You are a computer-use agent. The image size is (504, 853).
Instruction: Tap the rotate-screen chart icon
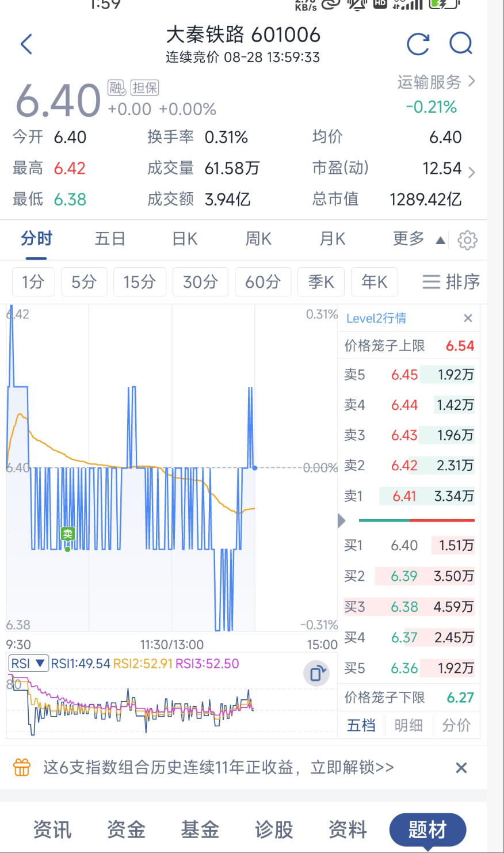pos(316,673)
